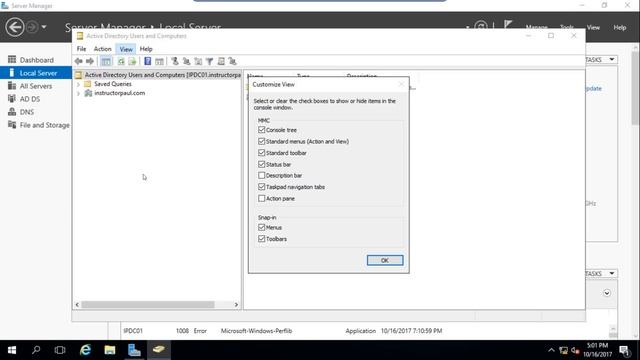Viewport: 640px width, 360px height.
Task: Enable the Description bar checkbox
Action: (x=262, y=176)
